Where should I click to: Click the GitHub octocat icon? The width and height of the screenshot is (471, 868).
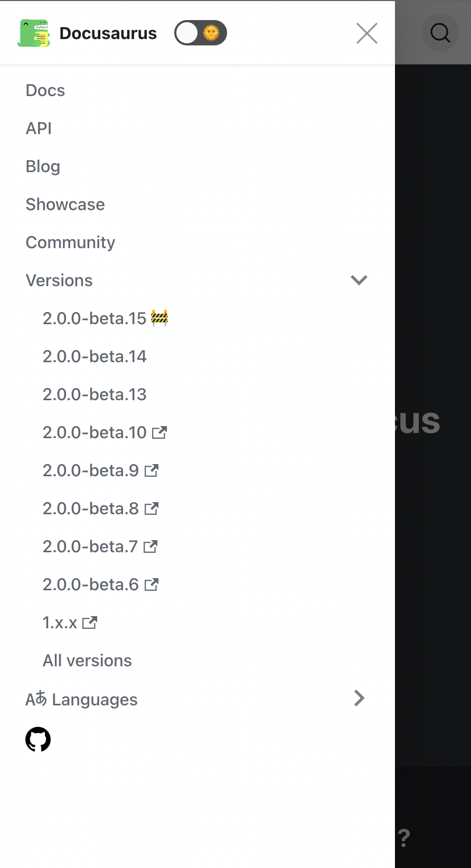37,739
